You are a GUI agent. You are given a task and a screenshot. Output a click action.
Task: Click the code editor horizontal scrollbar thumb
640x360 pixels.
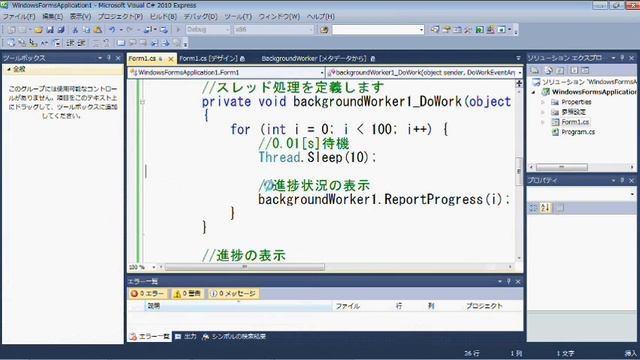coord(245,267)
